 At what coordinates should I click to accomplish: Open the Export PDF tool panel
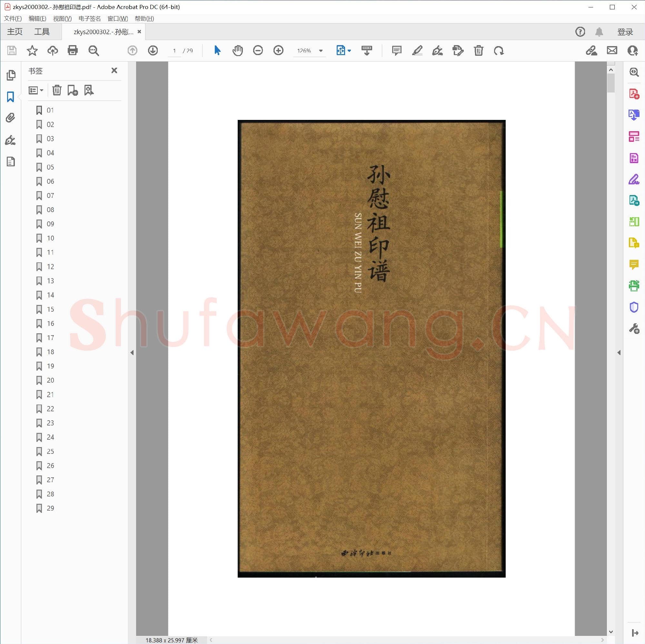click(633, 115)
